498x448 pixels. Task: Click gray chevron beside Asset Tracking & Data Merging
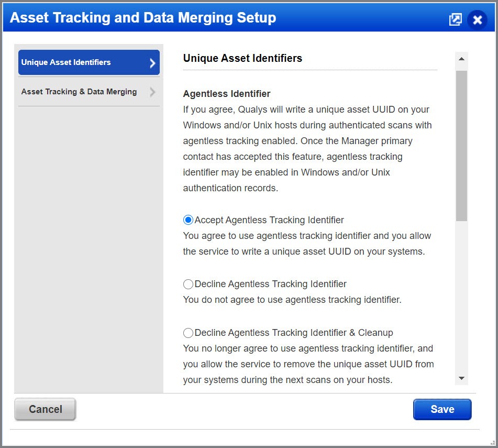point(152,92)
